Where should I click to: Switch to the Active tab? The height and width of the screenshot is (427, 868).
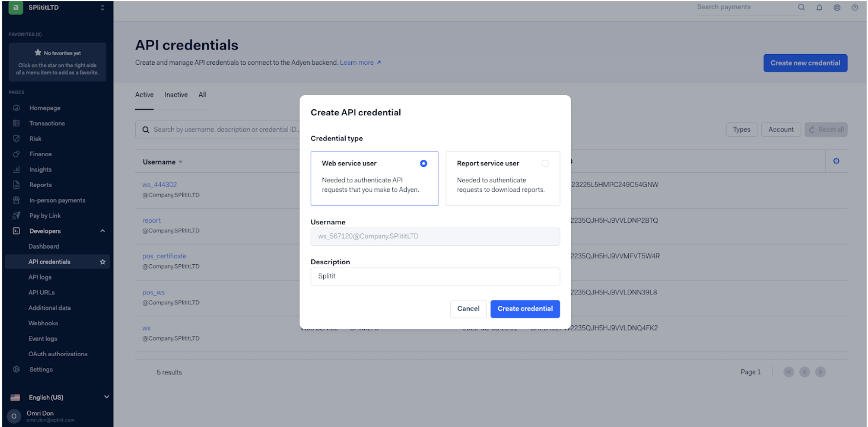click(x=144, y=95)
